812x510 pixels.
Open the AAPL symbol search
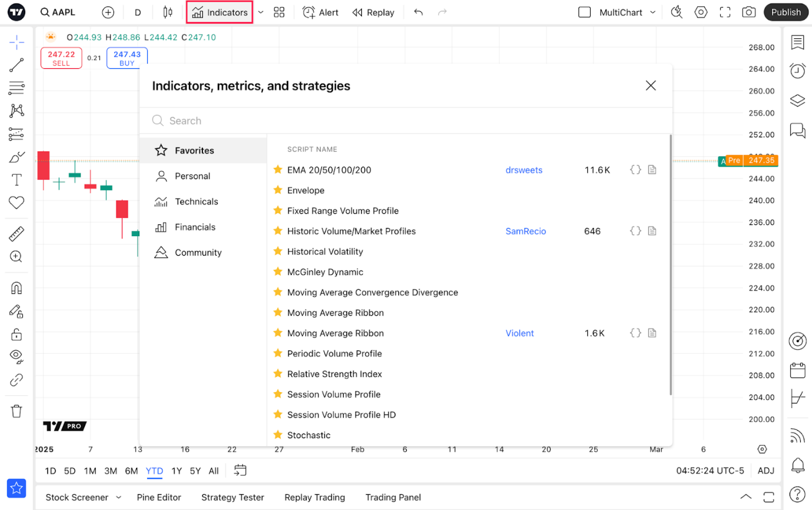(58, 12)
